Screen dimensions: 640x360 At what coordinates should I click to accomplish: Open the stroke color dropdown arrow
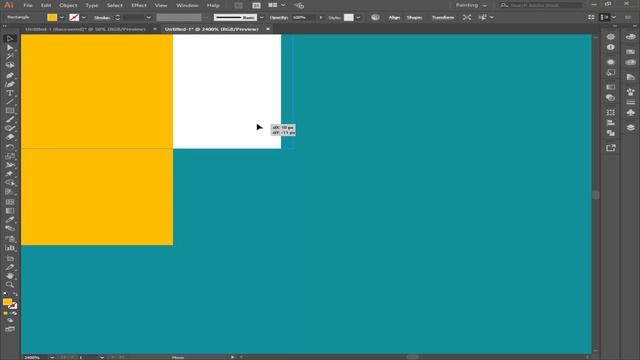tap(84, 18)
